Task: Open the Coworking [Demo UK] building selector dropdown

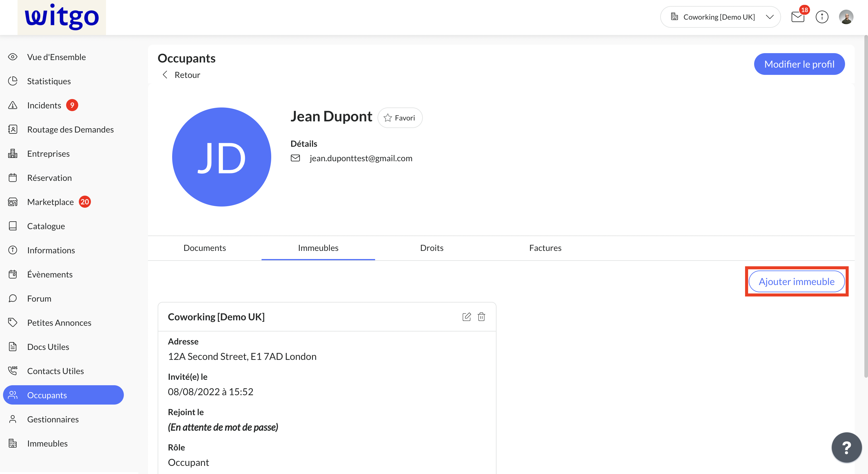Action: click(x=720, y=17)
